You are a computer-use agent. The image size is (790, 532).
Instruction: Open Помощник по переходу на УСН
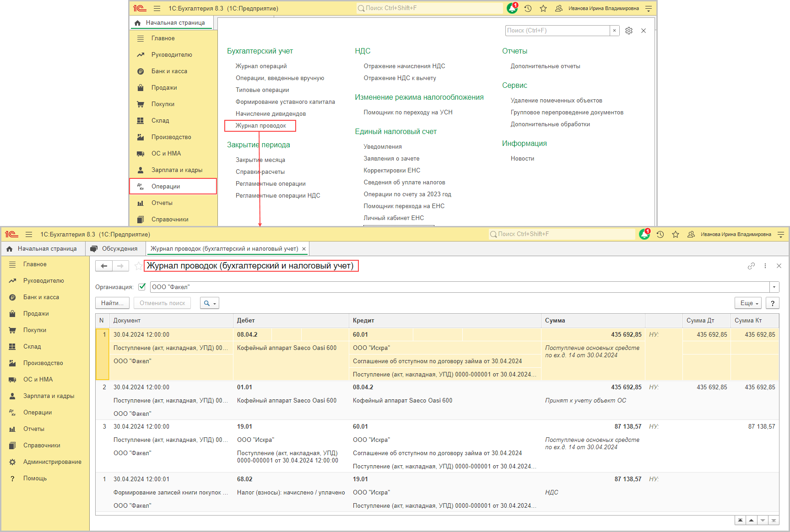pos(408,113)
